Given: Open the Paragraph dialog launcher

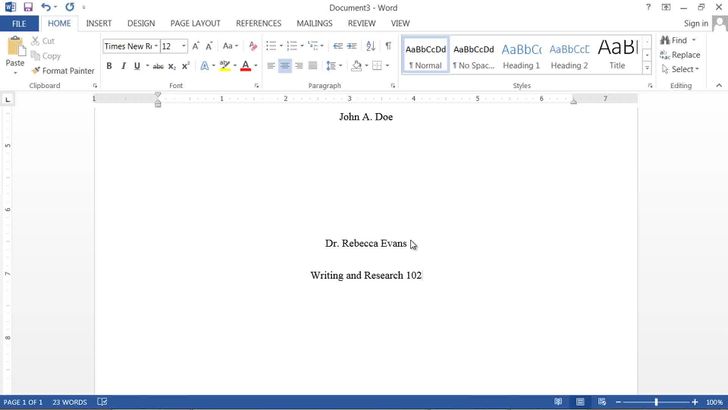Looking at the screenshot, I should click(393, 85).
